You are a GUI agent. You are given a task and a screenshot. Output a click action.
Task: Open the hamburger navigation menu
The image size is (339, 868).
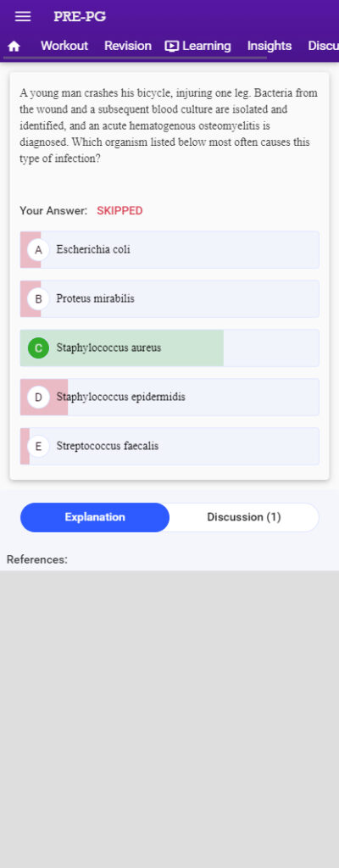point(23,17)
